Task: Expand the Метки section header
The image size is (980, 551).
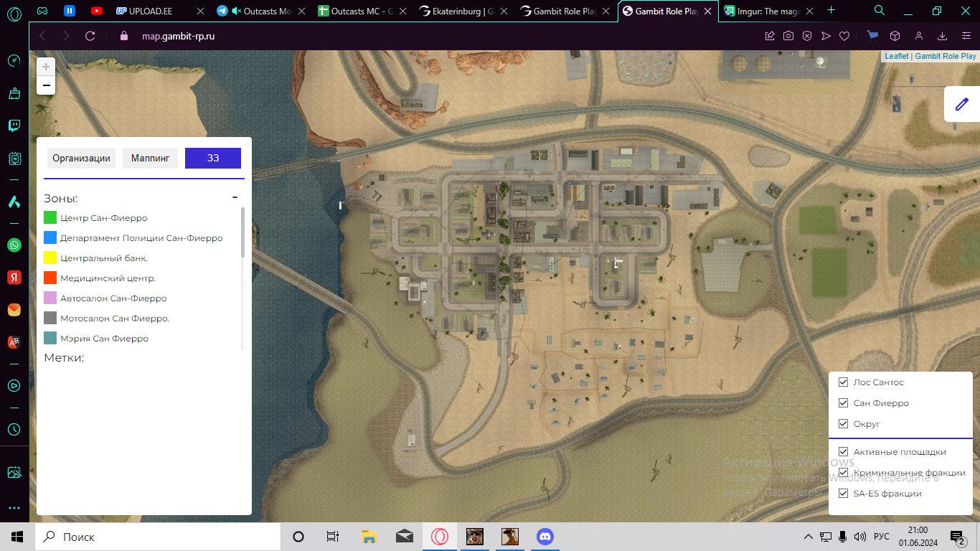Action: [x=65, y=357]
